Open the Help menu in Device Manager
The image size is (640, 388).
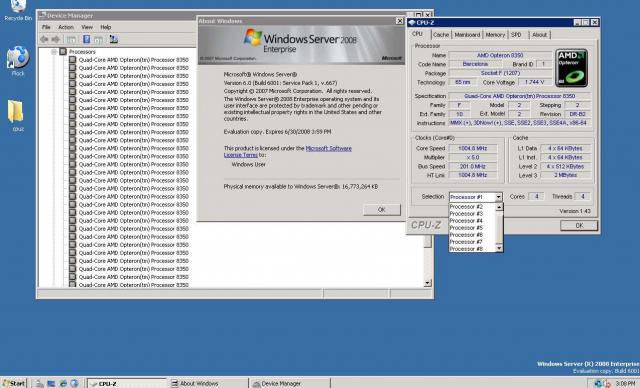(106, 27)
